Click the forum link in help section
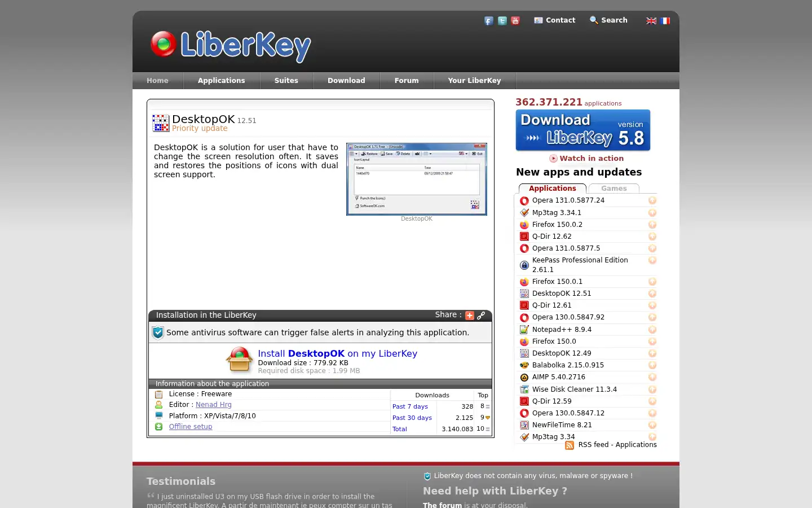 (x=442, y=505)
